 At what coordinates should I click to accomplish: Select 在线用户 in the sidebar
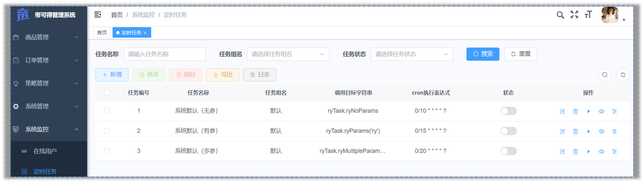pos(45,151)
